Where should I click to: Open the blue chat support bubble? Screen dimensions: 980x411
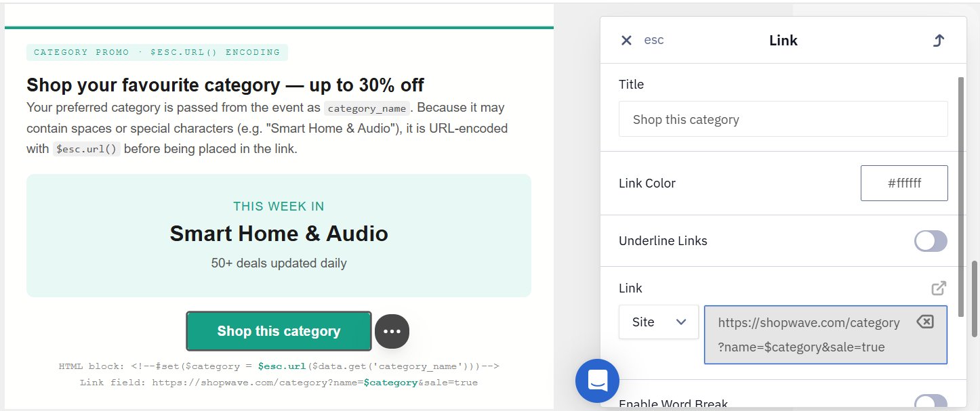coord(597,381)
